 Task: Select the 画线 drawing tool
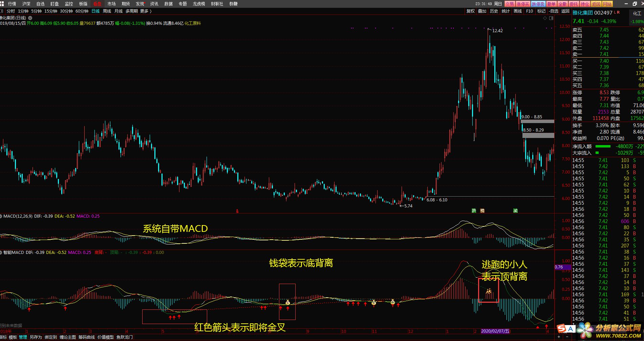click(518, 11)
